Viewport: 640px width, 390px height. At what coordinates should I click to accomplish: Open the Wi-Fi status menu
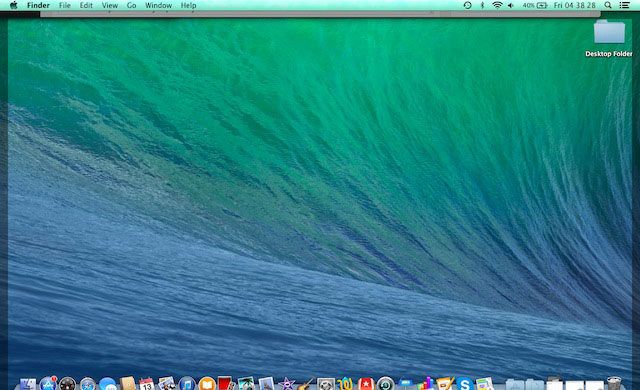(x=497, y=5)
